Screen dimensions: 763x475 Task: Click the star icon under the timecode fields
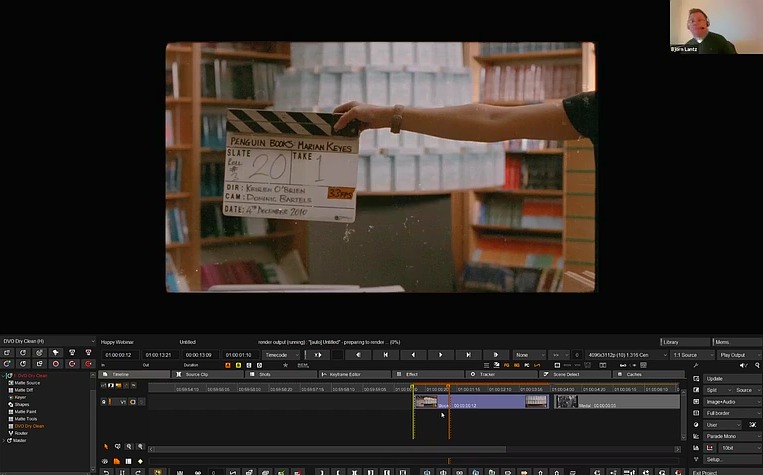[286, 365]
